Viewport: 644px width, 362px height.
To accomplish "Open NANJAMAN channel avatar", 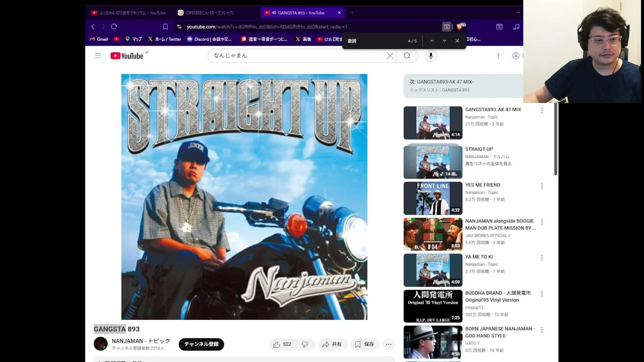I will 101,344.
